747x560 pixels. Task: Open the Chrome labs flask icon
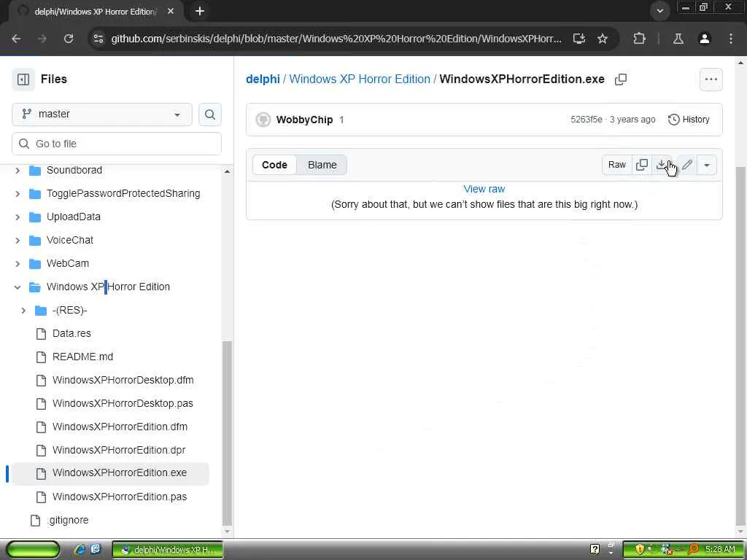(x=678, y=39)
